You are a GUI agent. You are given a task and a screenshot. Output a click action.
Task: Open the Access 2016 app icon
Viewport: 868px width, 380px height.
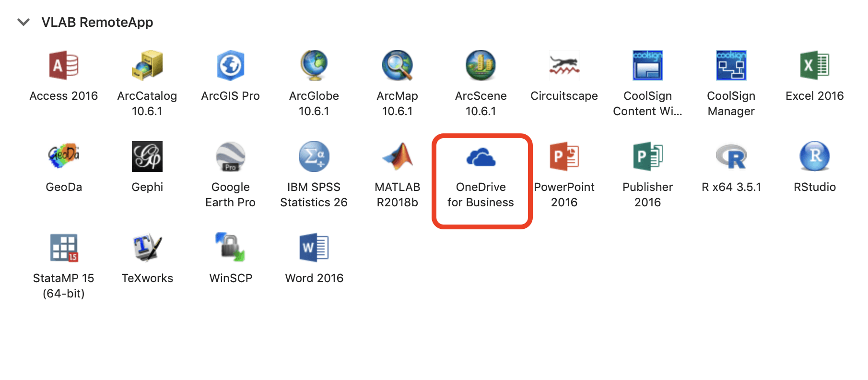pos(64,65)
